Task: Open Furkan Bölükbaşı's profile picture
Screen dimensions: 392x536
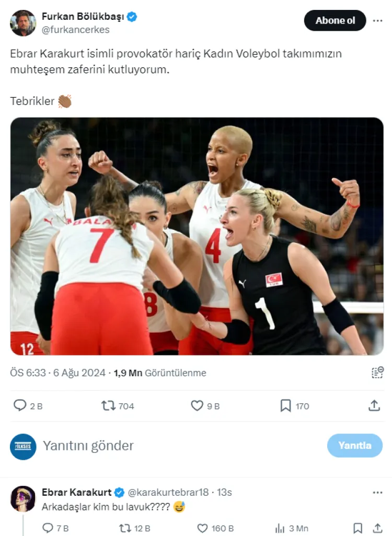Action: coord(23,23)
